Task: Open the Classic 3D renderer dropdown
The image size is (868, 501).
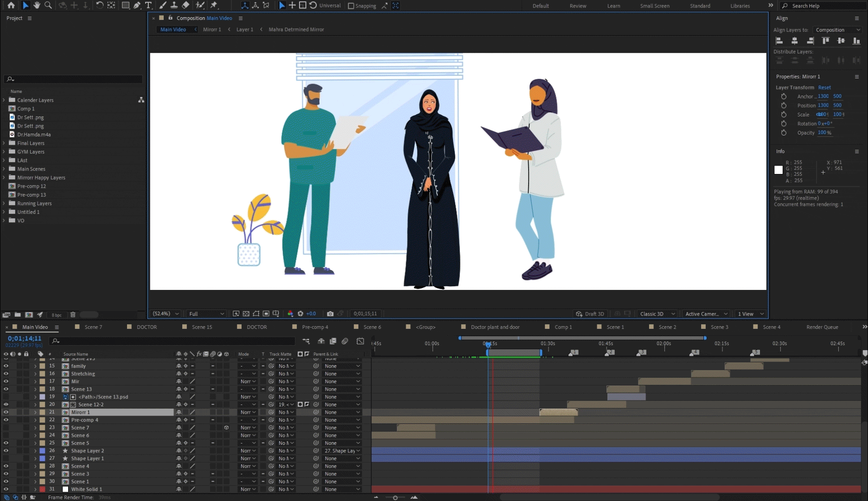Action: [657, 314]
